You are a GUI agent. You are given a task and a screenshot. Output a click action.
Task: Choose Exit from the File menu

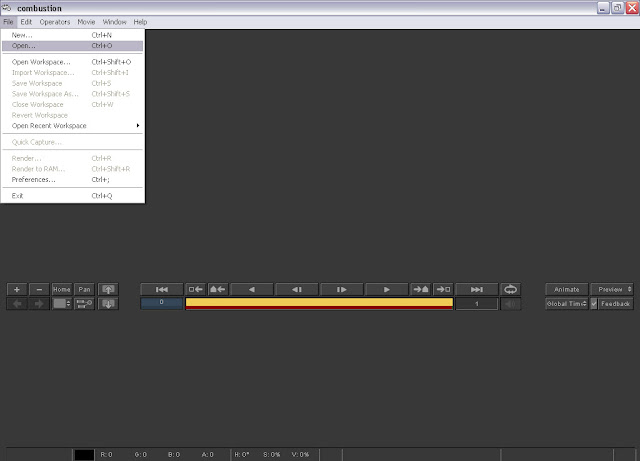point(73,196)
